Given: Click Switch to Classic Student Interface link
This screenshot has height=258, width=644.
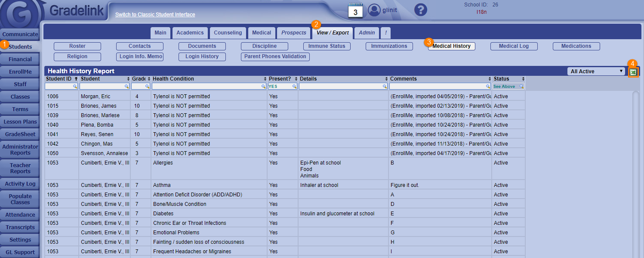Looking at the screenshot, I should (x=155, y=15).
